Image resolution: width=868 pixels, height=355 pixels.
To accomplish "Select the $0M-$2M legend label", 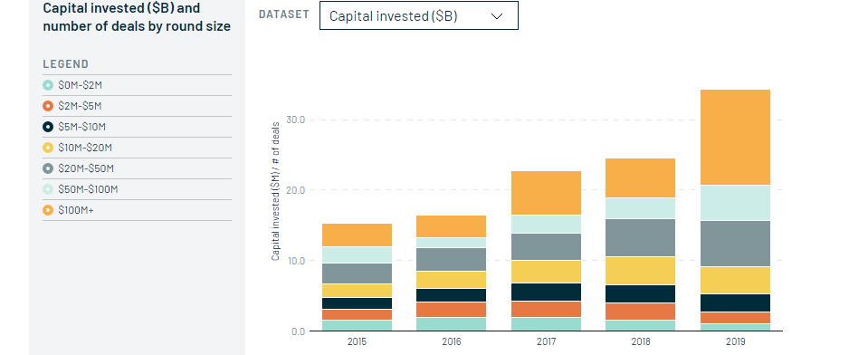I will click(x=81, y=85).
